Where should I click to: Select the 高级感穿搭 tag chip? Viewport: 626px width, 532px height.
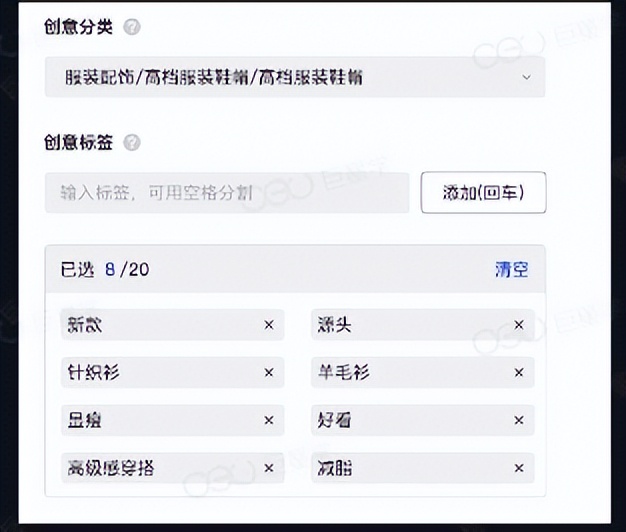point(110,468)
